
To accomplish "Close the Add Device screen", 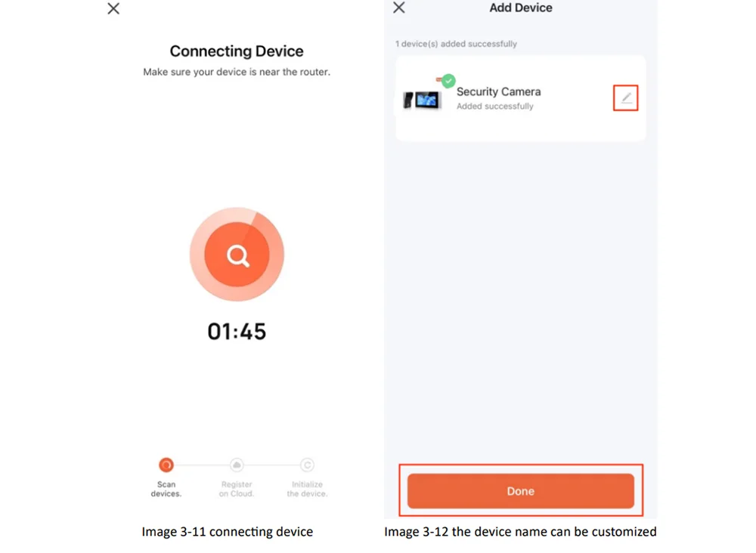I will tap(398, 8).
